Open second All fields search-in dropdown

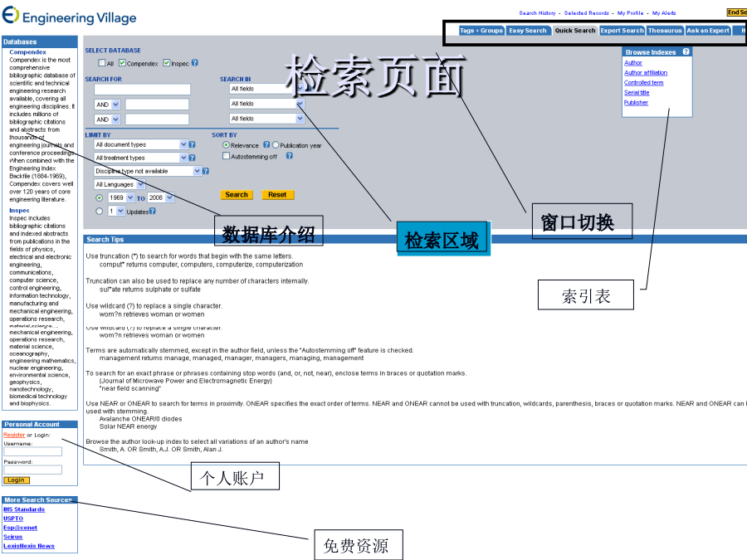pos(266,104)
